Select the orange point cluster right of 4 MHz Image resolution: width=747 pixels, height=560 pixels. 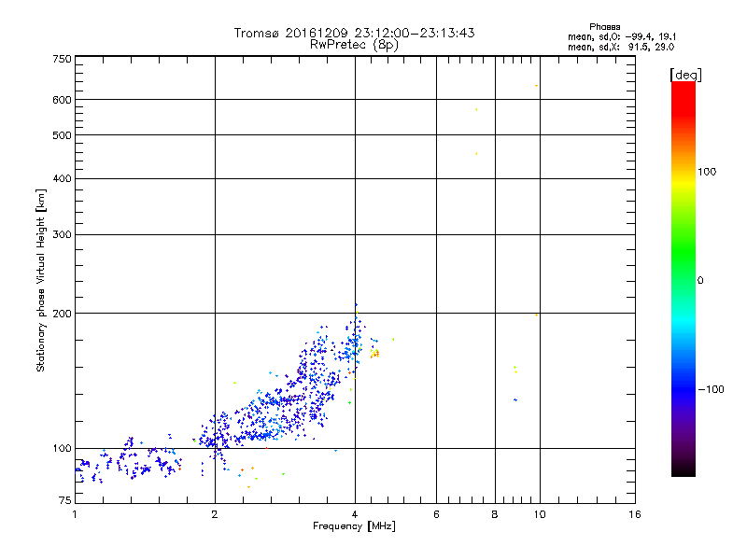tap(374, 354)
